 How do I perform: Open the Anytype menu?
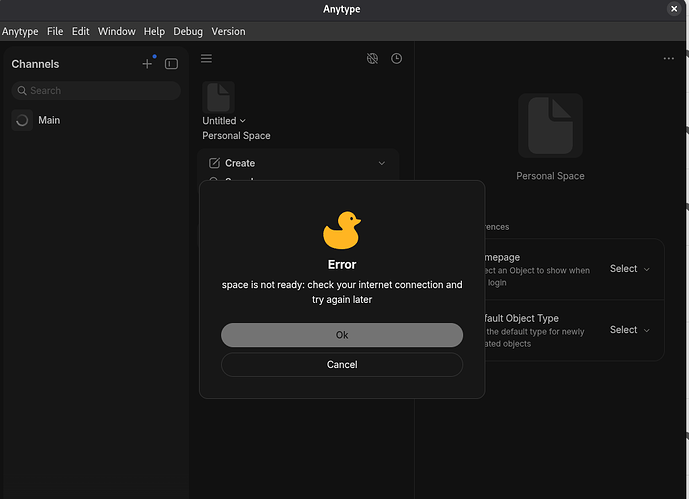coord(20,32)
